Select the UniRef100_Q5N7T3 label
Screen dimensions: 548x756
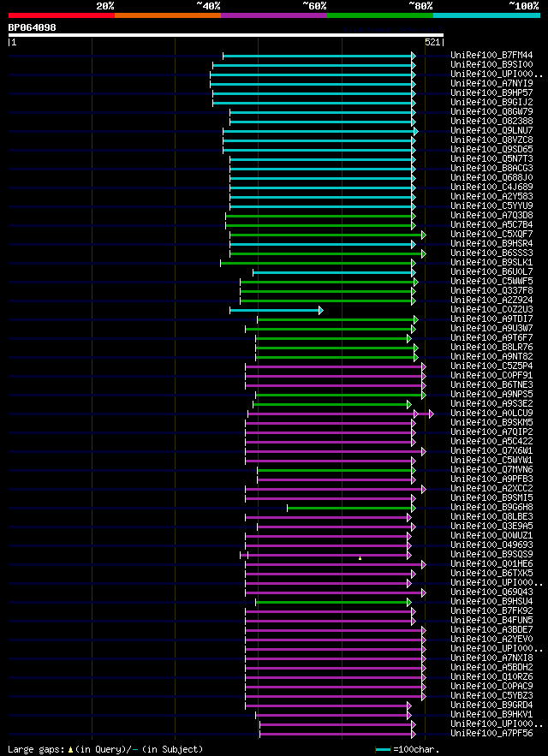[491, 158]
